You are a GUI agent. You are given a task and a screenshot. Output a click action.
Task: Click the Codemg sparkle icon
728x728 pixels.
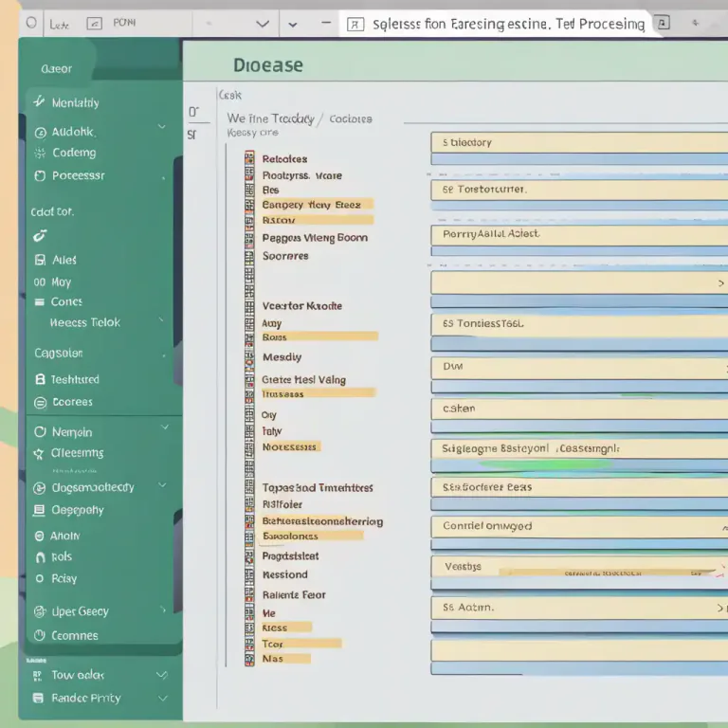click(40, 153)
